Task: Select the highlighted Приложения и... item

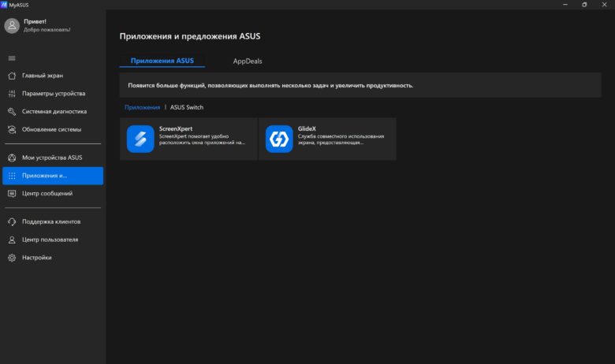Action: 53,176
